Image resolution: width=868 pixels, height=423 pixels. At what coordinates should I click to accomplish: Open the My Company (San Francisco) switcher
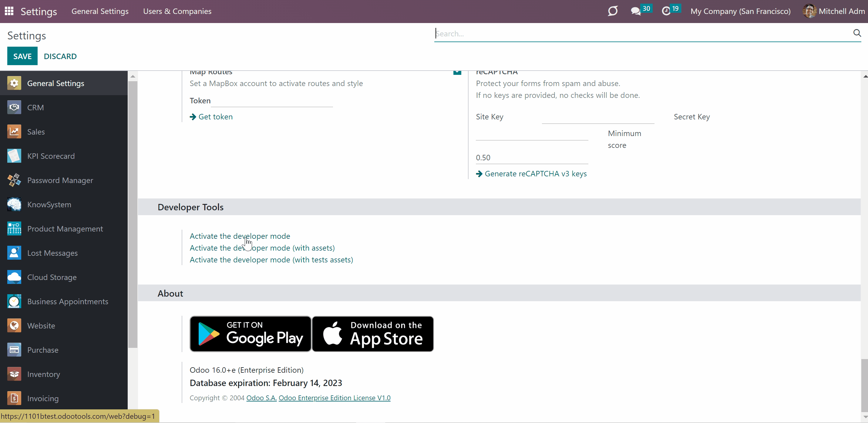tap(740, 11)
